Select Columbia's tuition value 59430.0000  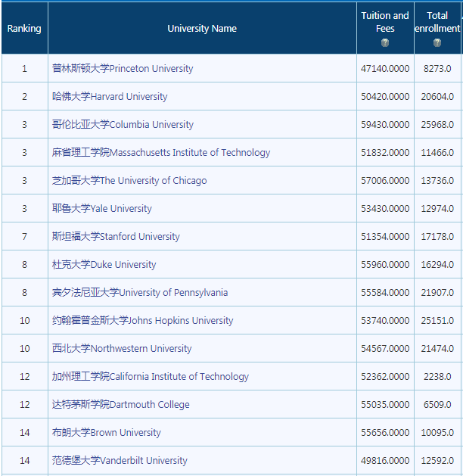pyautogui.click(x=385, y=124)
